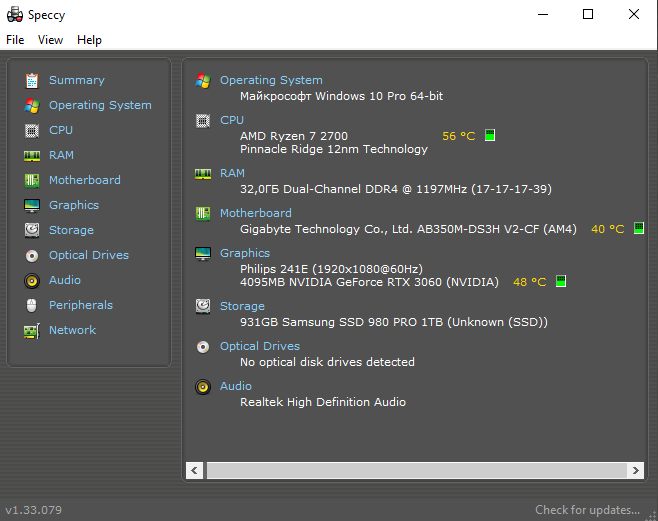Screen dimensions: 658x521
Task: Open the Graphics heading link in main panel
Action: [245, 253]
